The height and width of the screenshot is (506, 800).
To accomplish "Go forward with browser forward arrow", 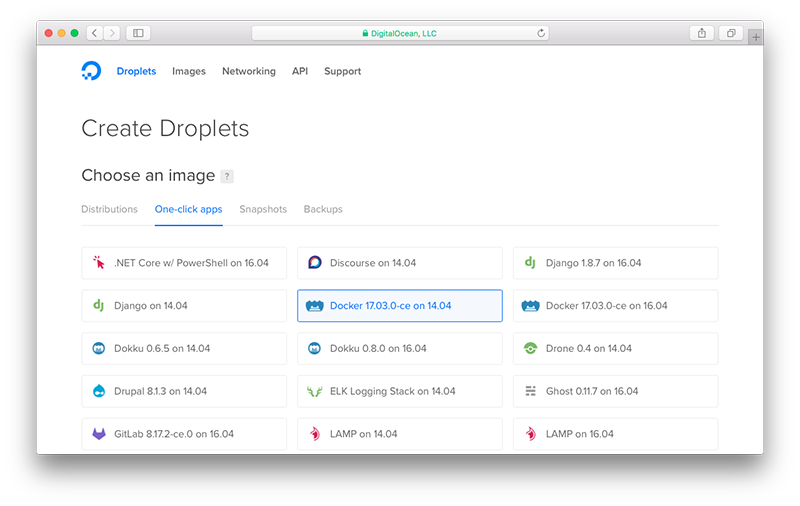I will 112,33.
